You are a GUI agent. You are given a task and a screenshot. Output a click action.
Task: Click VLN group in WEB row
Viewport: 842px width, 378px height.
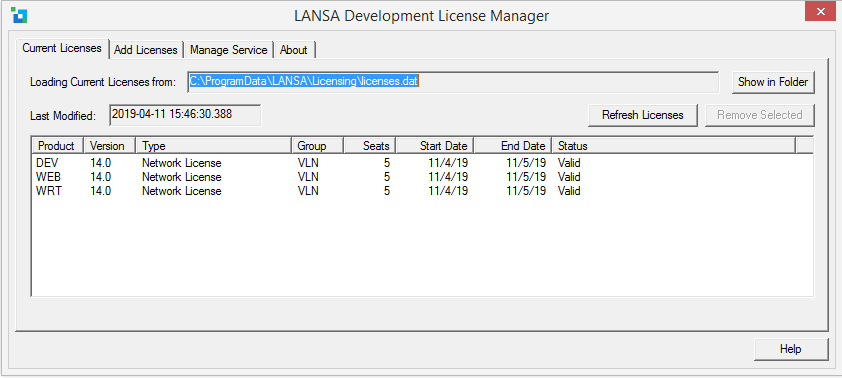click(308, 177)
